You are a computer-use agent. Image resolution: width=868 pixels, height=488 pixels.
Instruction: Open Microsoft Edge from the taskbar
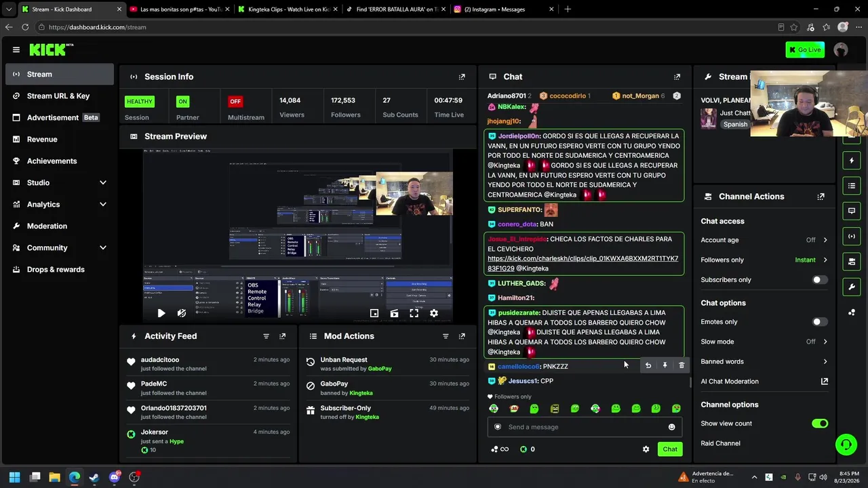pyautogui.click(x=75, y=477)
